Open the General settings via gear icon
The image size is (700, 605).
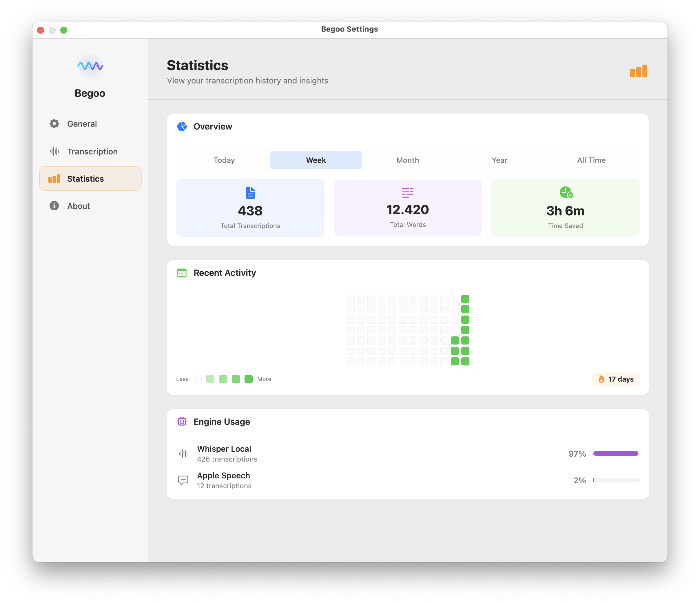point(54,124)
